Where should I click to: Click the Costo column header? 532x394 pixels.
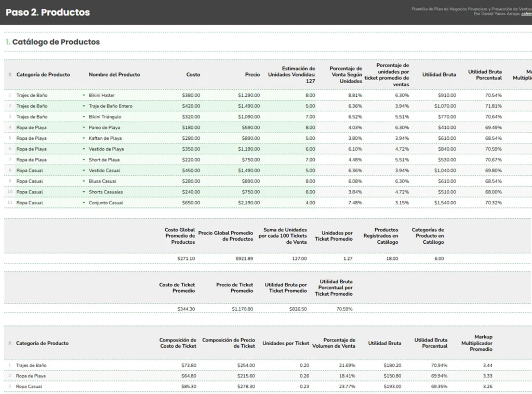[x=193, y=75]
